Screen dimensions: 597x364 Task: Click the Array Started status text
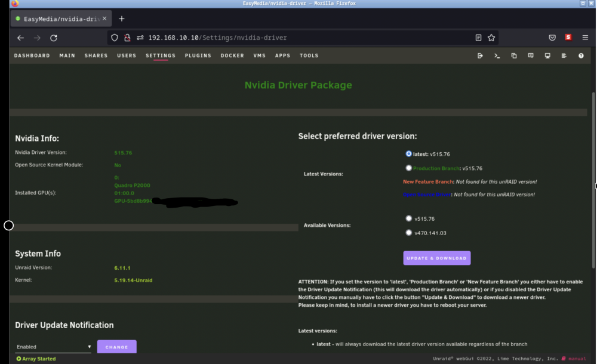coord(39,359)
